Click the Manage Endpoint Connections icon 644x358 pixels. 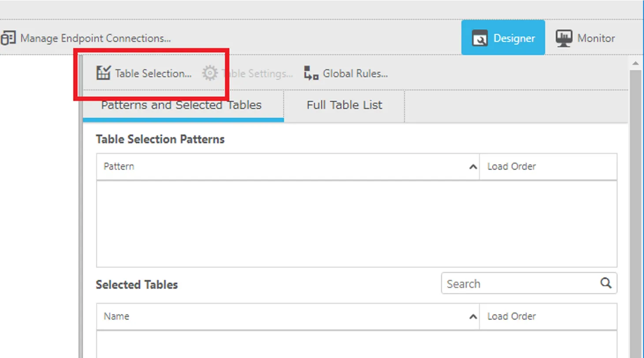(x=8, y=38)
